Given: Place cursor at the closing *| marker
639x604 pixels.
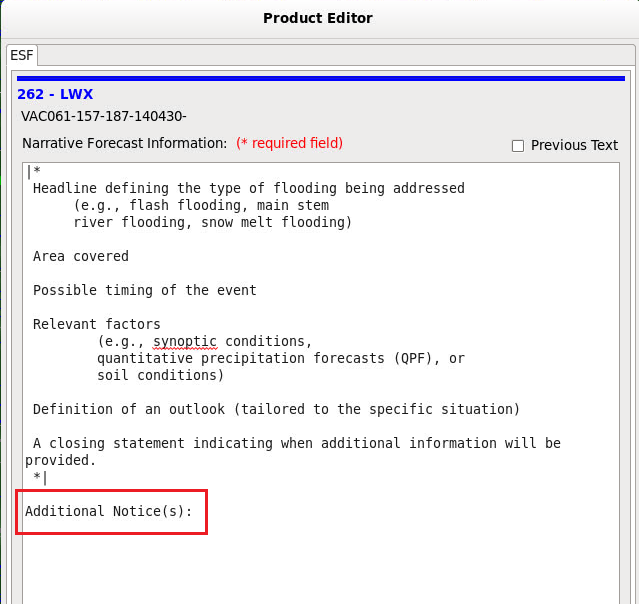Looking at the screenshot, I should [40, 477].
